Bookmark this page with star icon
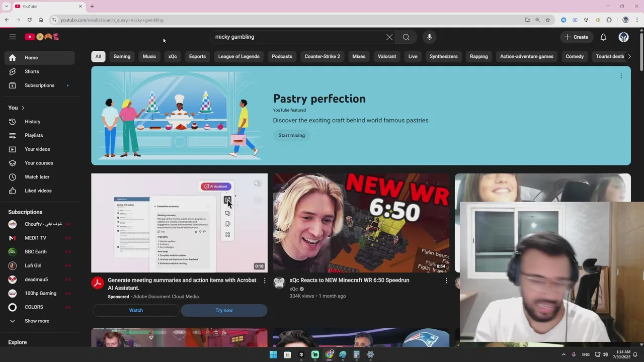The width and height of the screenshot is (644, 362). [548, 20]
